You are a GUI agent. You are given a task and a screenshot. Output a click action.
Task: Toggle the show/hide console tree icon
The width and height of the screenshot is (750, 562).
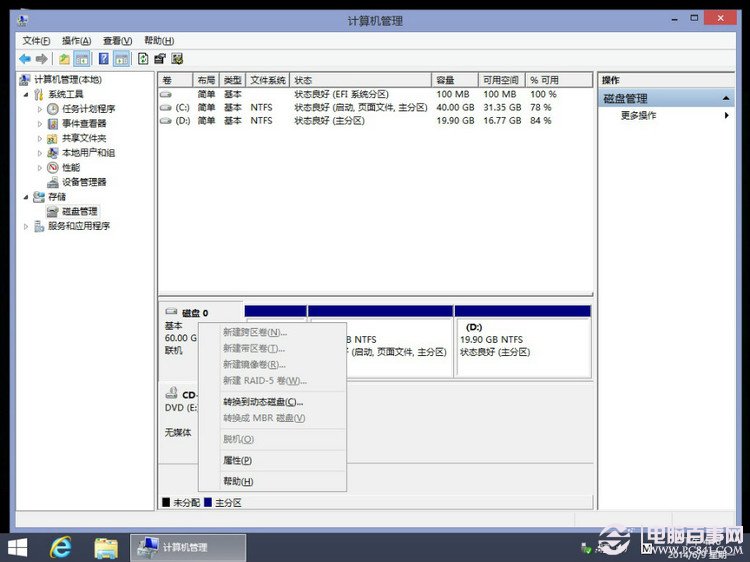(x=82, y=59)
